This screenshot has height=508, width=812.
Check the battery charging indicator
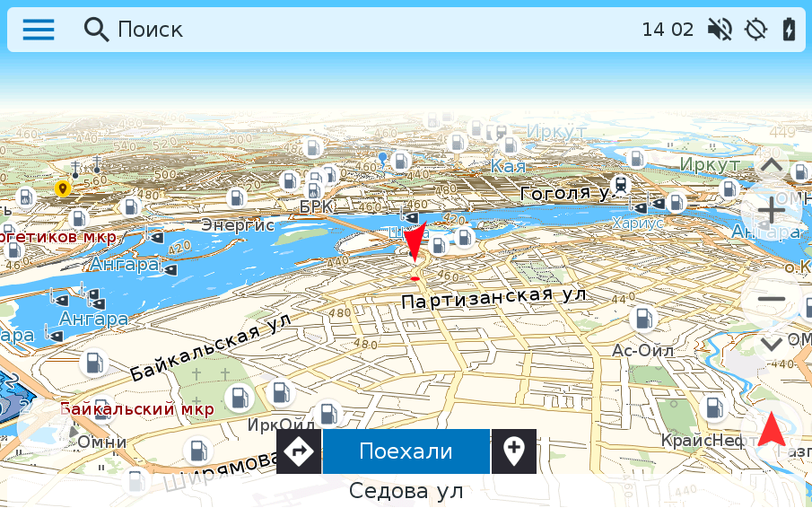pos(789,30)
